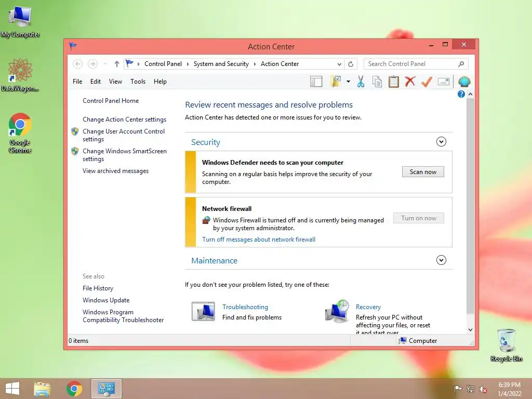Expand breadcrumb arrow before Control Panel
This screenshot has height=399, width=532.
(x=139, y=64)
